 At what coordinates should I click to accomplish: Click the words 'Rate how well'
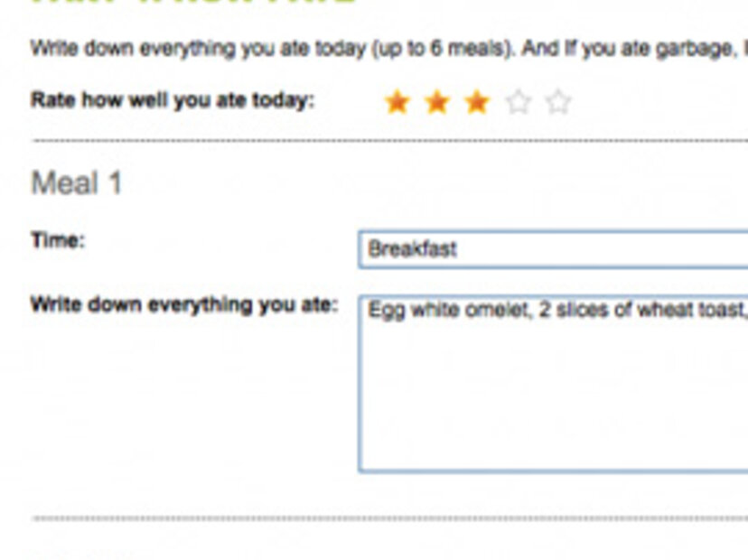point(99,100)
